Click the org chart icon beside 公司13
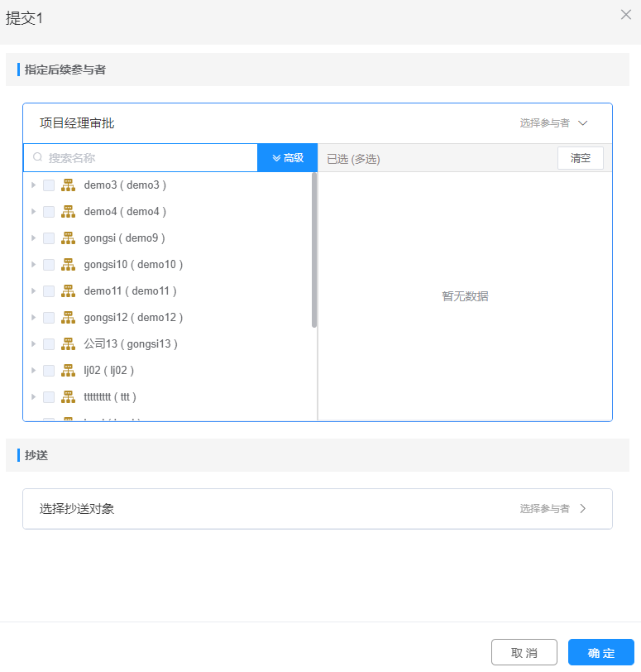 click(68, 344)
